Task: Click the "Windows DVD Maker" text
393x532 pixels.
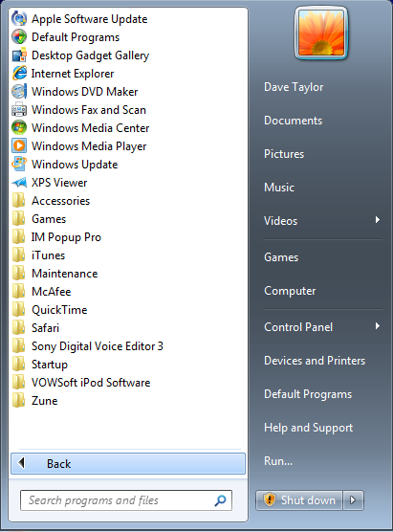Action: (x=85, y=92)
